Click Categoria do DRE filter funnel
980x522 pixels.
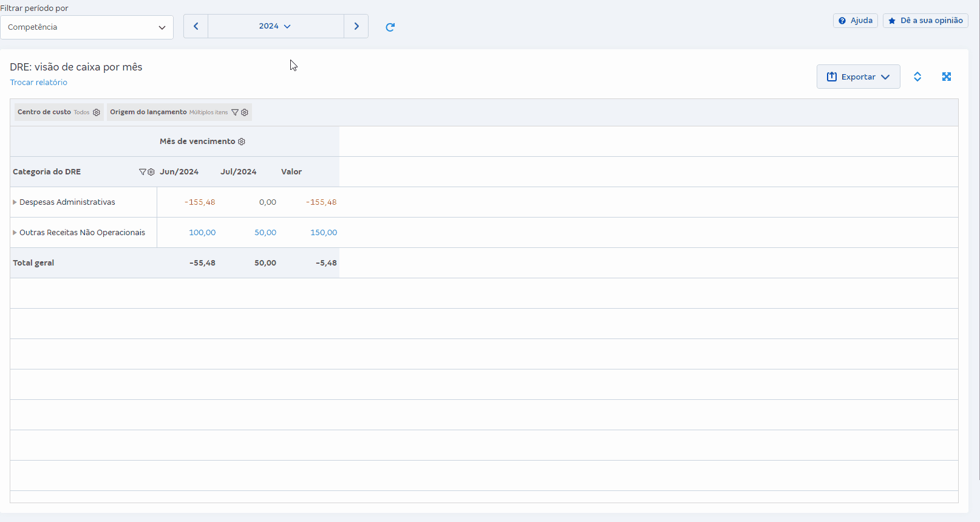click(143, 172)
